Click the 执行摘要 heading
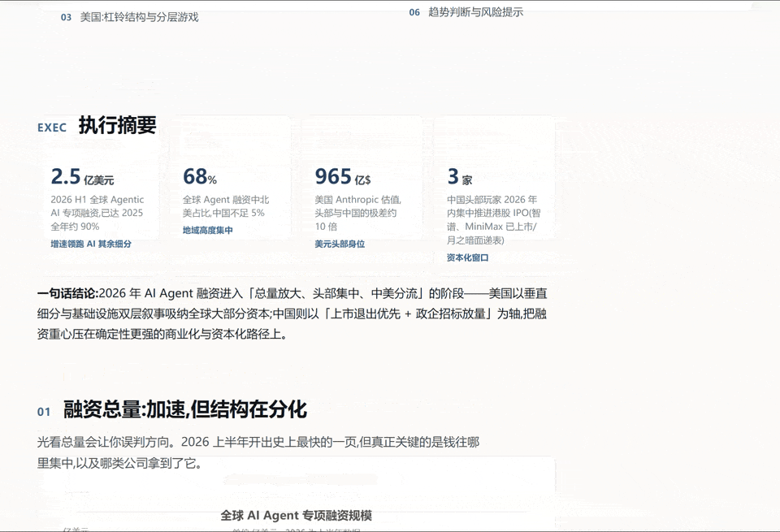This screenshot has height=532, width=780. pyautogui.click(x=117, y=125)
